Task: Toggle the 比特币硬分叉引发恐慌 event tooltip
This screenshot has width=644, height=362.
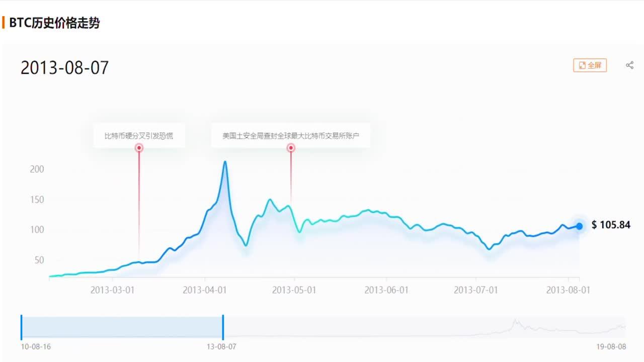Action: click(139, 135)
